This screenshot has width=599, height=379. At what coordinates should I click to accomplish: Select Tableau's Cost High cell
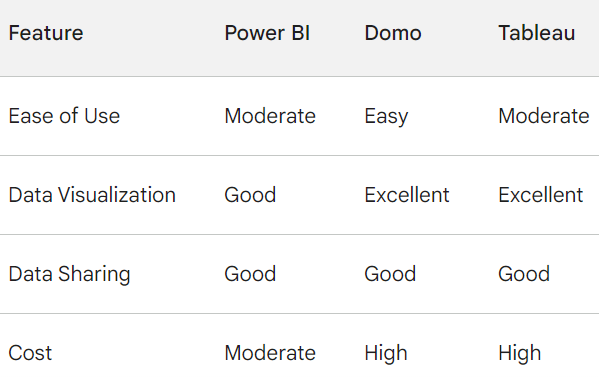pos(520,353)
